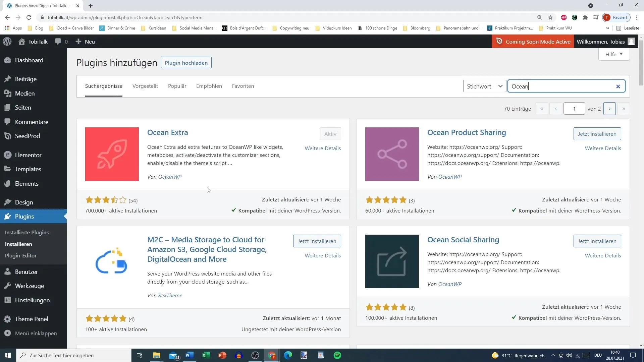Click the TobiTalk site icon
Screen dimensions: 644x362
[21, 42]
